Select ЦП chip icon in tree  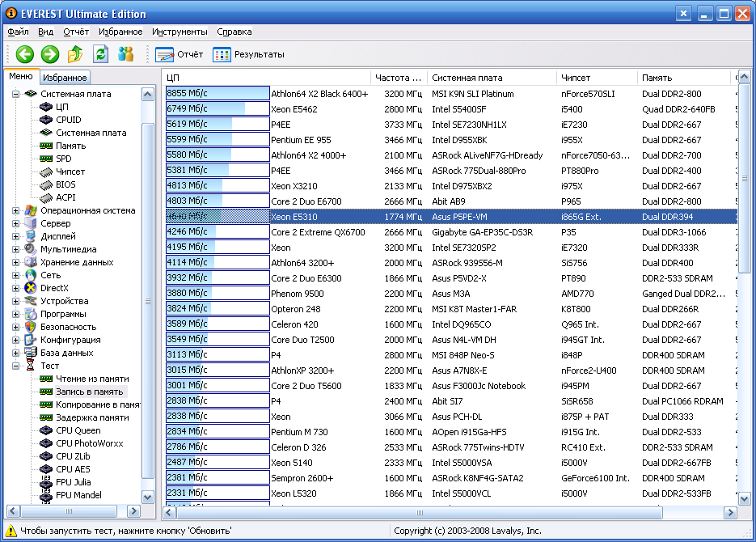click(46, 107)
